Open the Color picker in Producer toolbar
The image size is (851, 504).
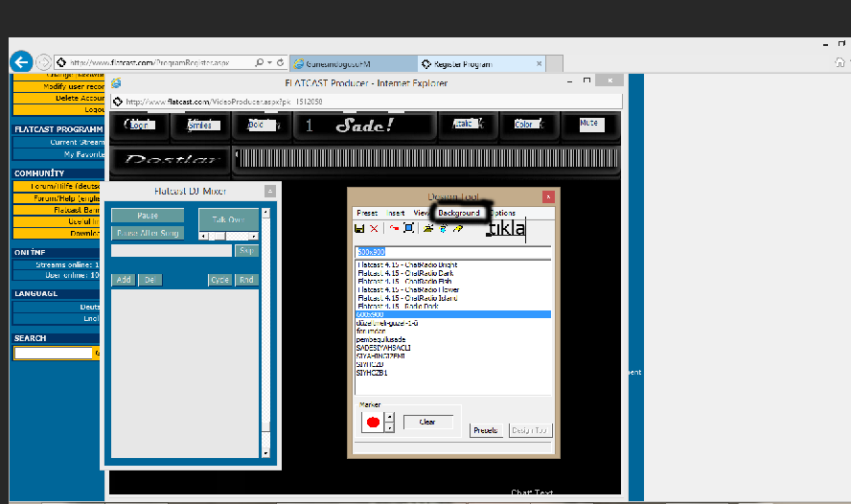click(525, 125)
